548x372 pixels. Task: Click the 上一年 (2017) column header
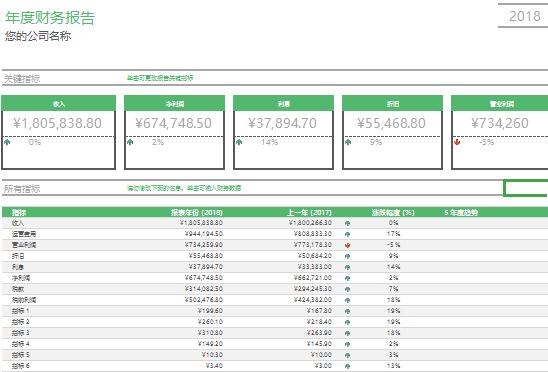click(310, 213)
